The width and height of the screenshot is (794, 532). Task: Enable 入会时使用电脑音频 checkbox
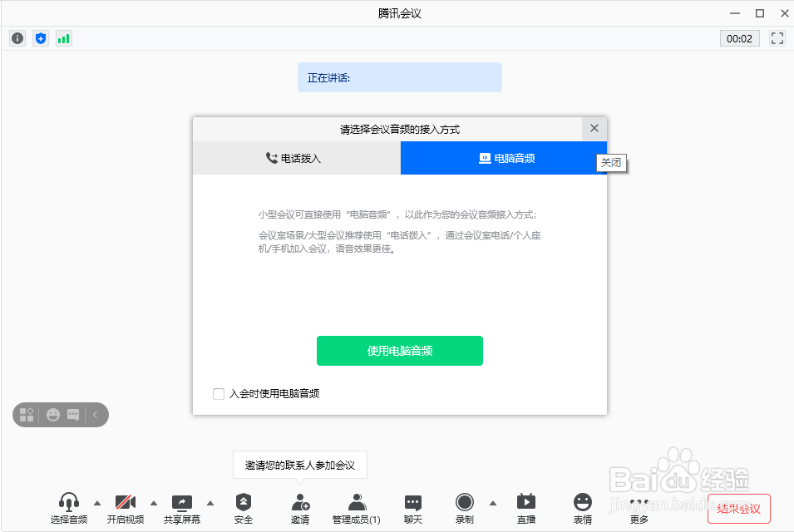(x=219, y=394)
